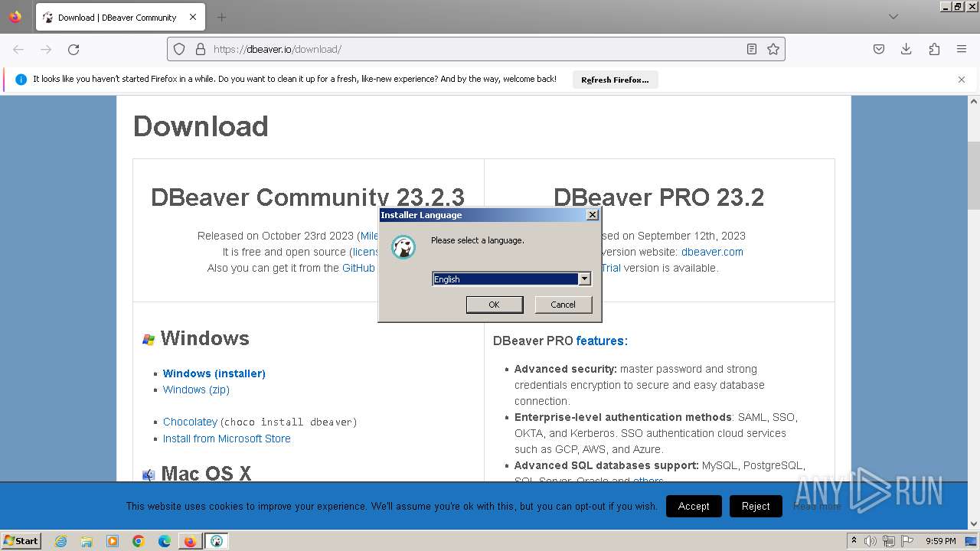This screenshot has width=980, height=551.
Task: Open the DBeaver PRO features link
Action: pyautogui.click(x=602, y=341)
